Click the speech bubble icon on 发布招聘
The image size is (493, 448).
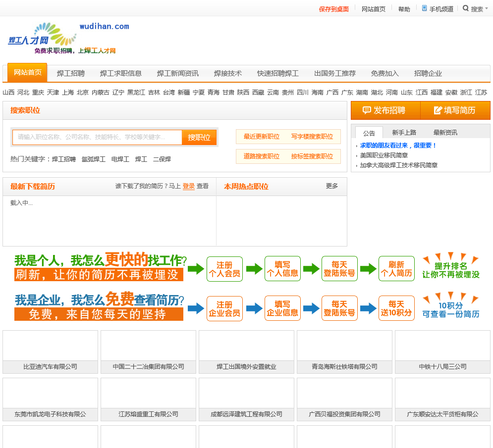coord(367,110)
